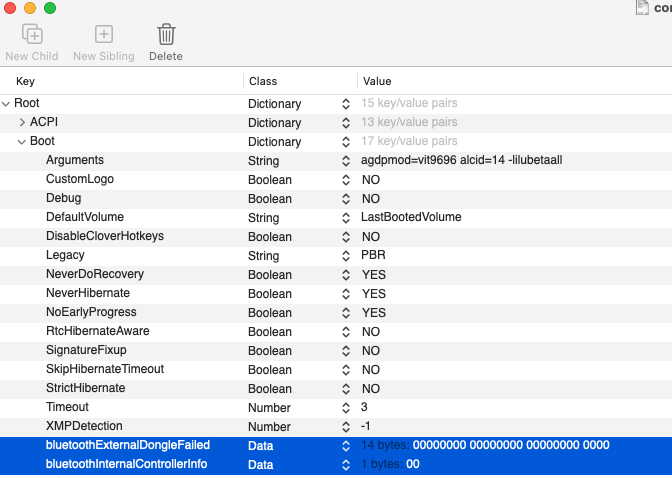Open class stepper for DefaultVolume row
This screenshot has width=672, height=478.
coord(346,218)
